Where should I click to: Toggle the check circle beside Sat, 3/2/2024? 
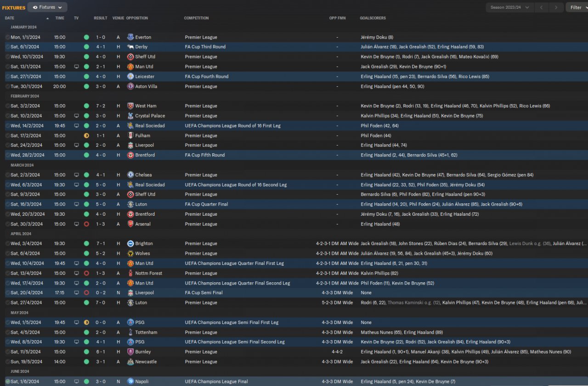pos(7,106)
